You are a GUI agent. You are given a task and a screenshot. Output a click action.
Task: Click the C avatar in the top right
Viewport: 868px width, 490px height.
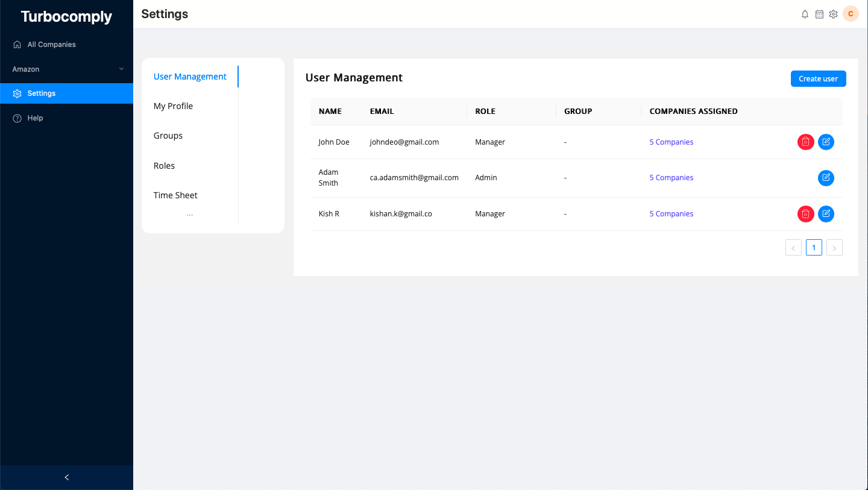pos(851,13)
